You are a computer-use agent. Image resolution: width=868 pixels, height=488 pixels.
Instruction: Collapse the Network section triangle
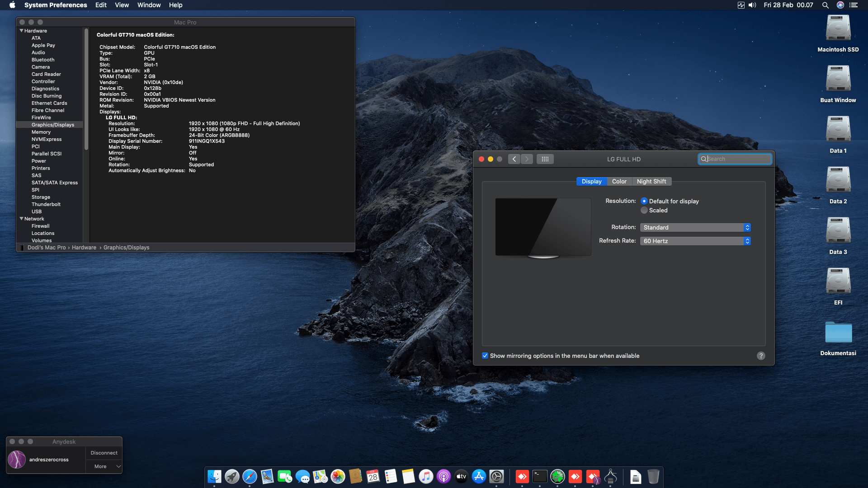coord(21,219)
